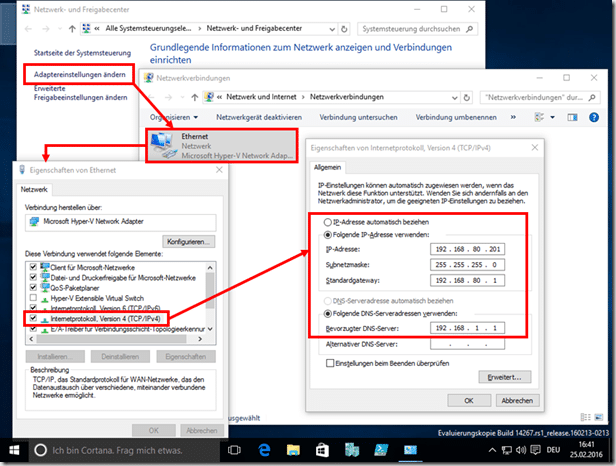This screenshot has width=616, height=466.
Task: Open the Organisieren dropdown menu
Action: tap(174, 117)
